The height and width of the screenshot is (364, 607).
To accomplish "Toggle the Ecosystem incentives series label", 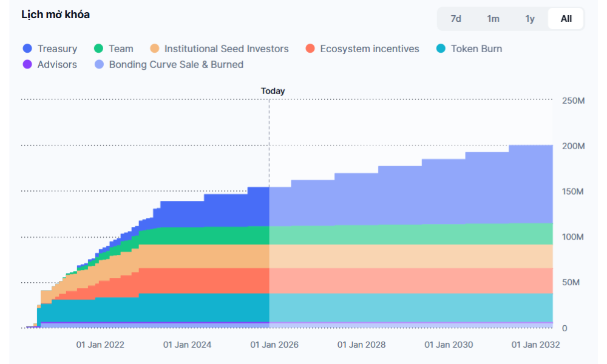I will tap(369, 49).
